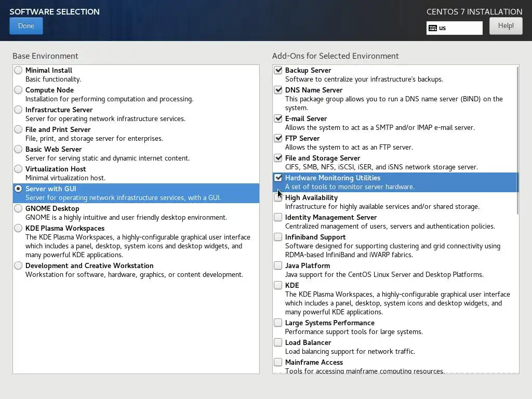532x399 pixels.
Task: Select Virtualization Host radio button
Action: pos(18,169)
